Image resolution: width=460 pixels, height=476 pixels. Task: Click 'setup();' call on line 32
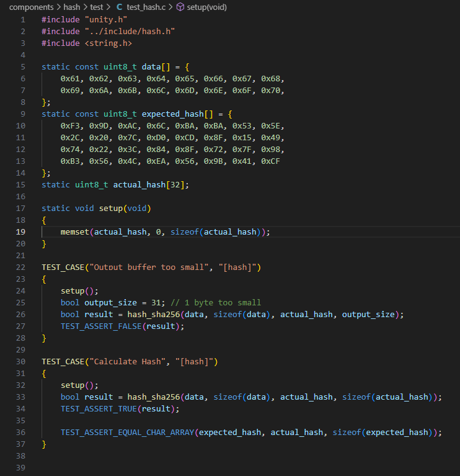(79, 385)
